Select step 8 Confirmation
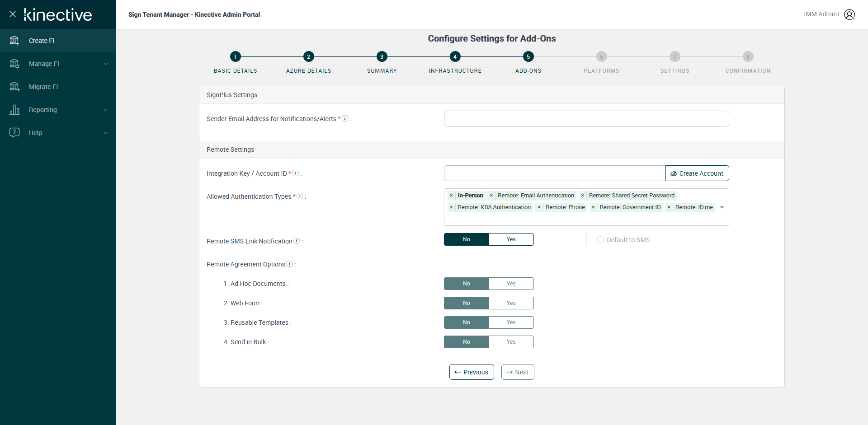This screenshot has height=425, width=868. click(748, 56)
